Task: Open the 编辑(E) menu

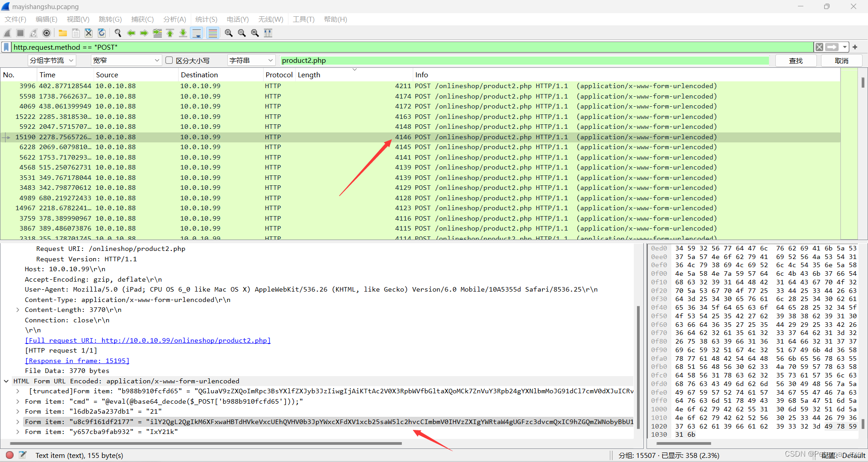Action: click(47, 19)
